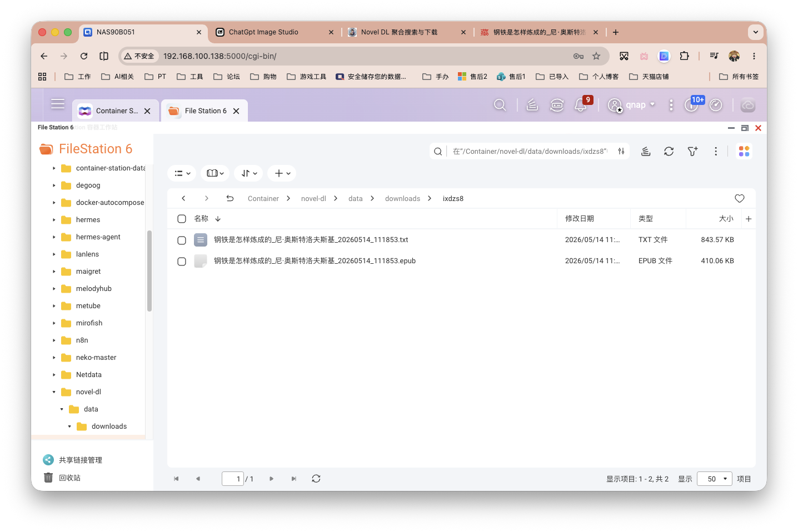Open the smart file filter icon
798x532 pixels.
[x=692, y=151]
